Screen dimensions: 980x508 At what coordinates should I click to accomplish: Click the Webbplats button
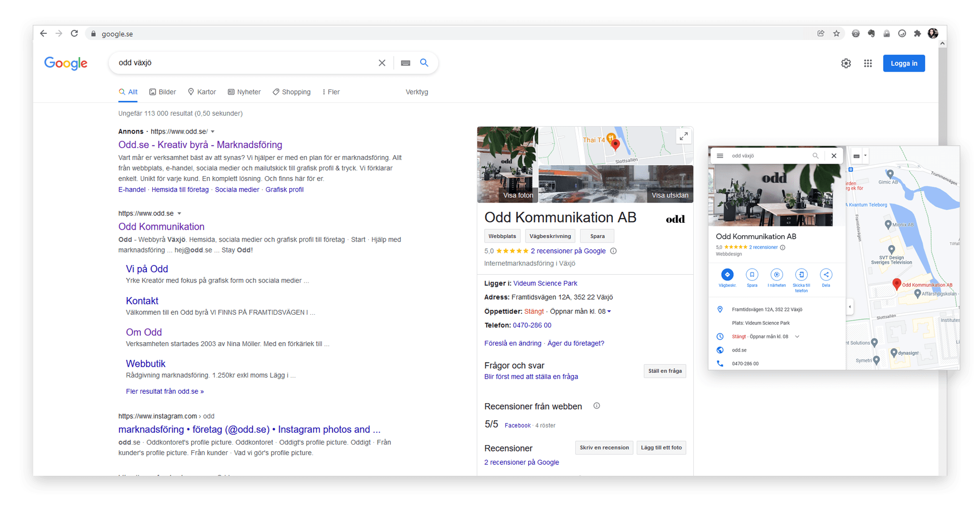pos(502,236)
